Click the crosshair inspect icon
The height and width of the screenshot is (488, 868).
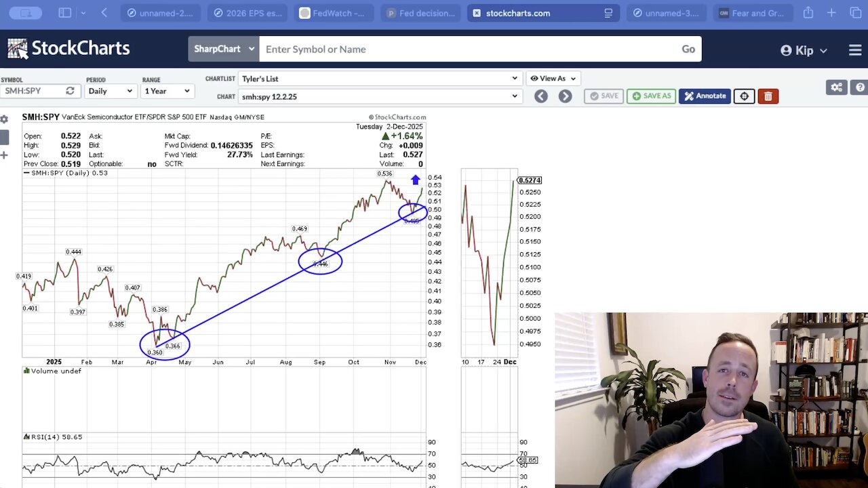tap(744, 96)
